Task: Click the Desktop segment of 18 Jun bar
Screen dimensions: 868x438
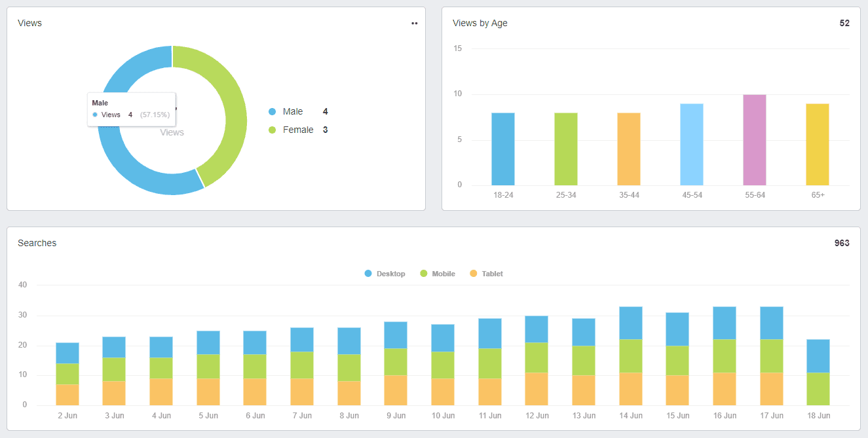Action: 818,356
